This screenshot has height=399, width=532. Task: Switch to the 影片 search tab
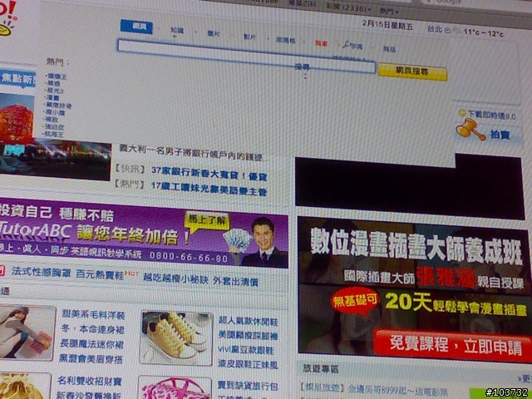[x=249, y=37]
